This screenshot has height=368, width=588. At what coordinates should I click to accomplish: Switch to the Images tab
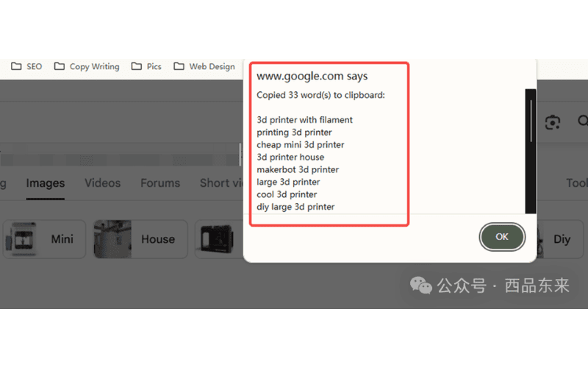tap(46, 183)
